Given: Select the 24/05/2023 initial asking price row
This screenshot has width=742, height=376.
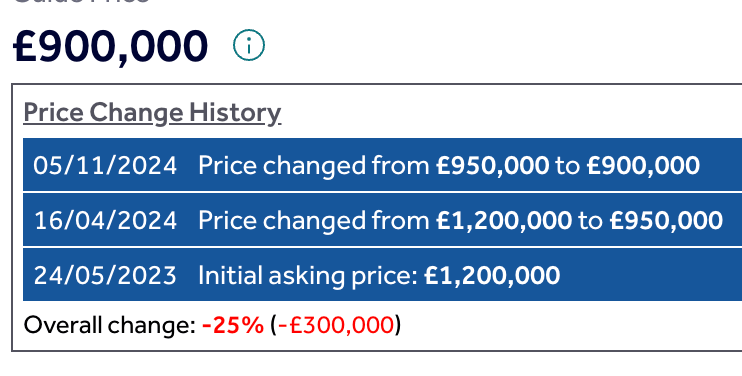Looking at the screenshot, I should (x=382, y=274).
